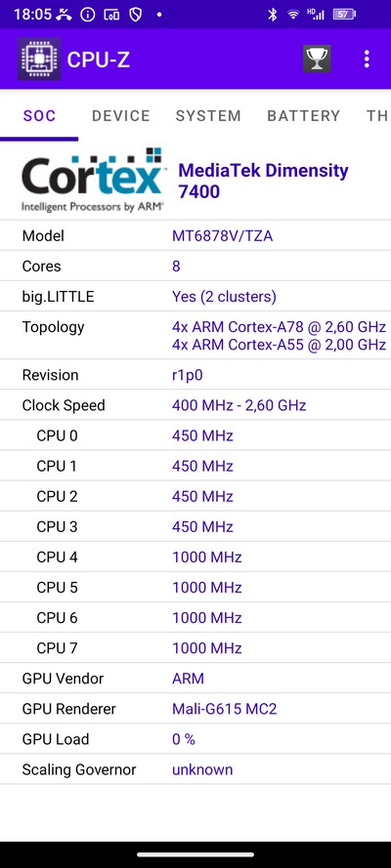The image size is (391, 868).
Task: Switch to the BATTERY tab
Action: pos(303,115)
